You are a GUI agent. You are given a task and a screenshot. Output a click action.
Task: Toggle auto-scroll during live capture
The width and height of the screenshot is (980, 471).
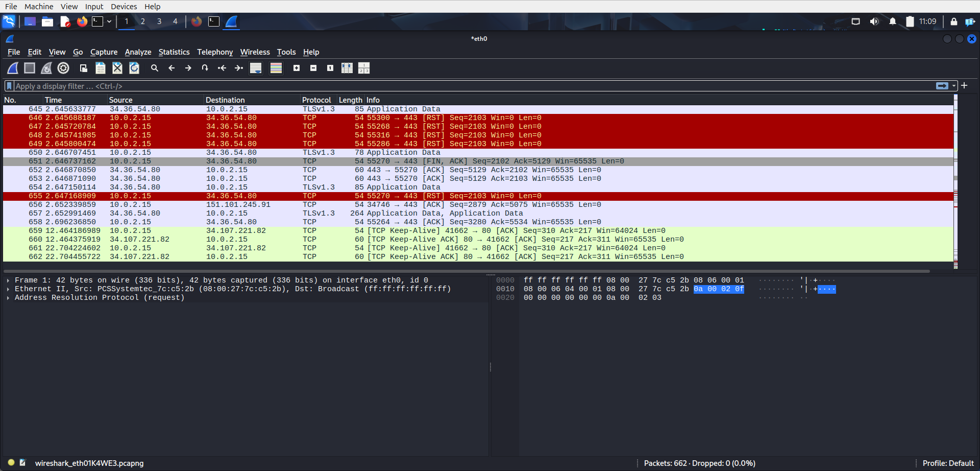256,68
